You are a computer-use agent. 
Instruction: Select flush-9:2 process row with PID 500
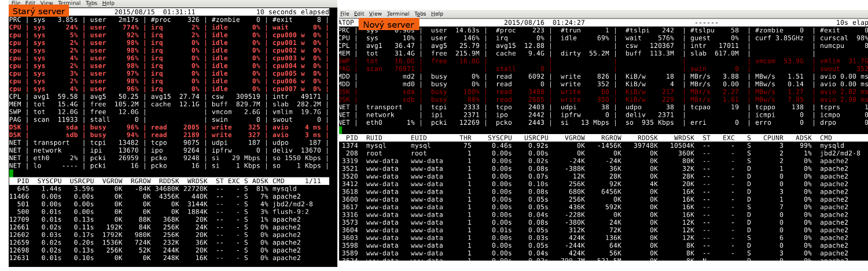168,211
